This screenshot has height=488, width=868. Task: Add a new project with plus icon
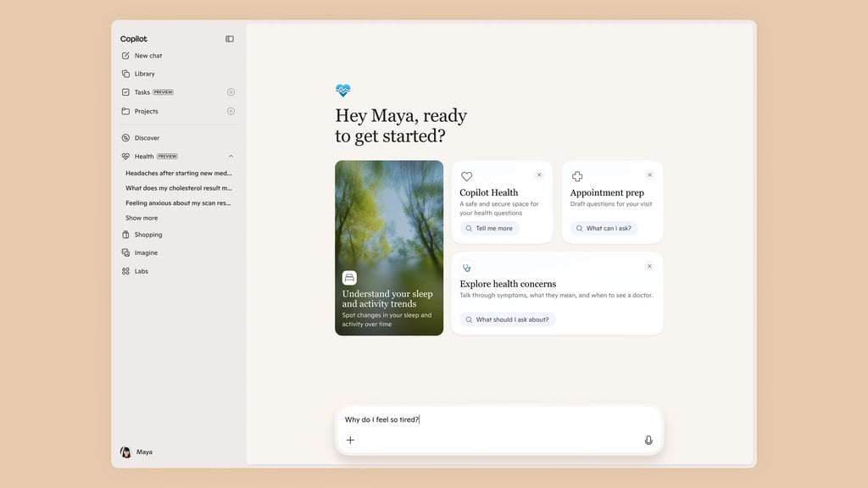231,111
